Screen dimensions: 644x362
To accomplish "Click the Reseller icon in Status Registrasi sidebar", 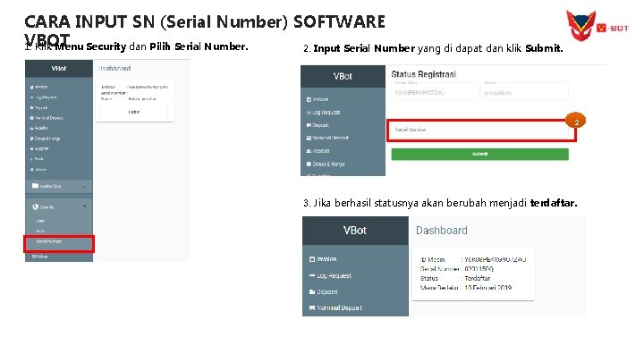I will click(309, 151).
